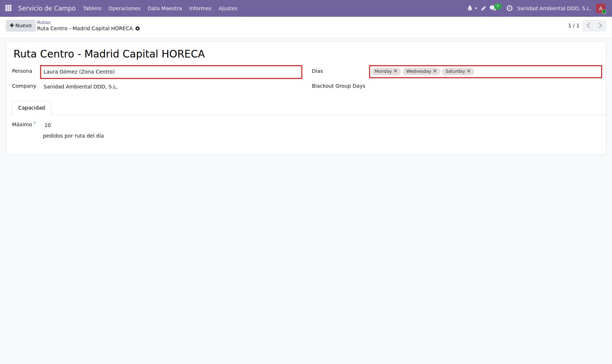Remove the Monday day tag
Viewport: 612px width, 364px height.
click(x=395, y=71)
